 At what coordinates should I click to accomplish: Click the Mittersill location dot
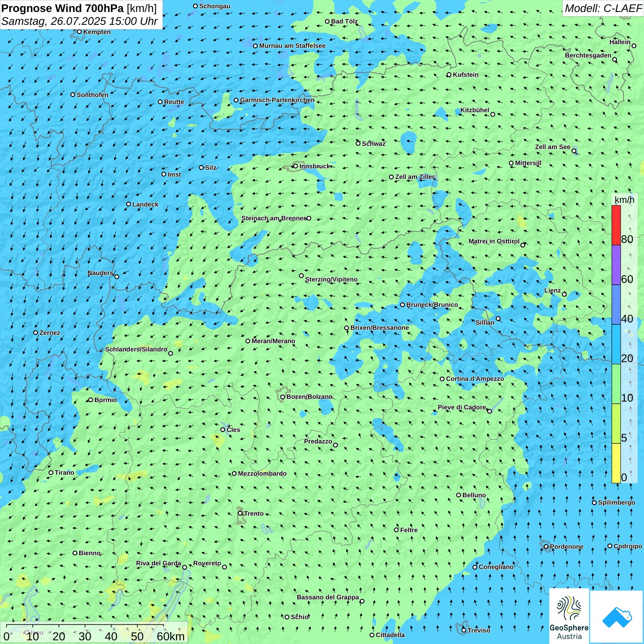tap(511, 163)
